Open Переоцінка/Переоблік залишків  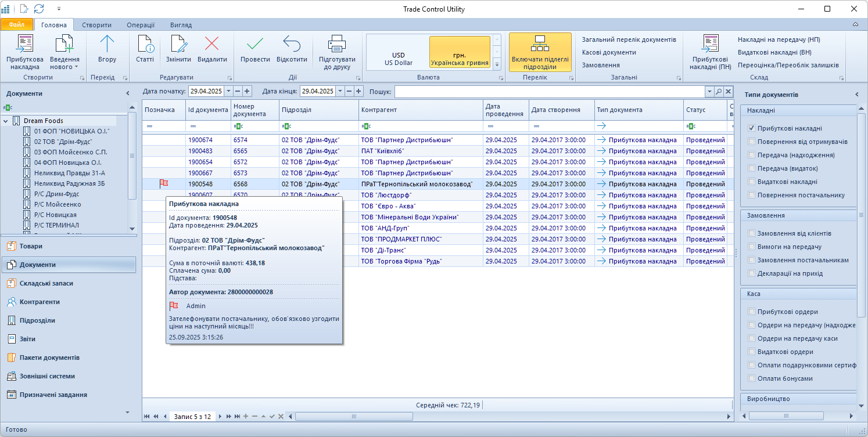(x=788, y=65)
